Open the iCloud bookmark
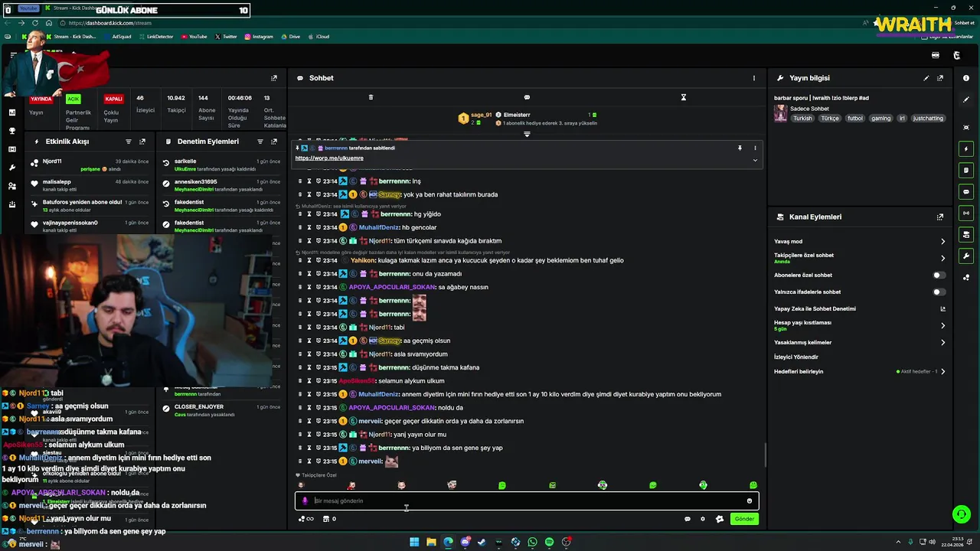This screenshot has width=980, height=551. click(318, 37)
